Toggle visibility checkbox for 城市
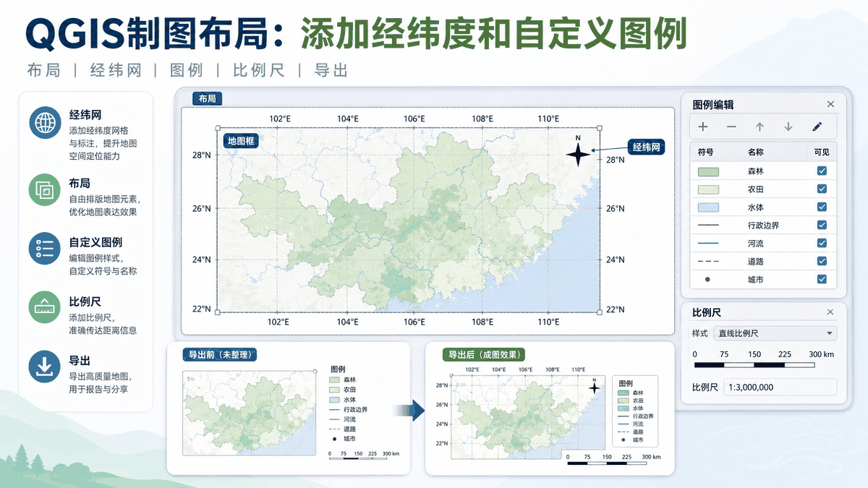This screenshot has width=868, height=488. tap(822, 279)
